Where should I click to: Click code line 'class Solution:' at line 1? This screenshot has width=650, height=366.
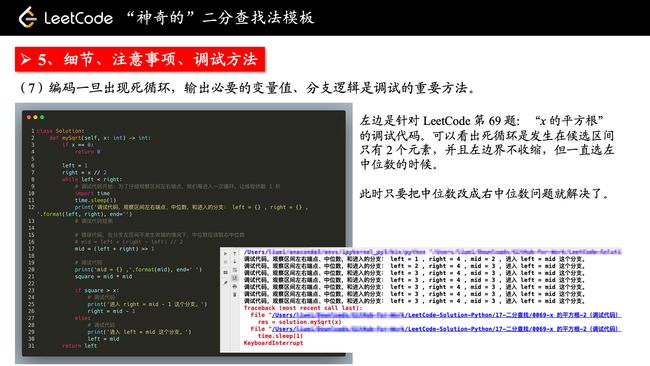point(61,131)
